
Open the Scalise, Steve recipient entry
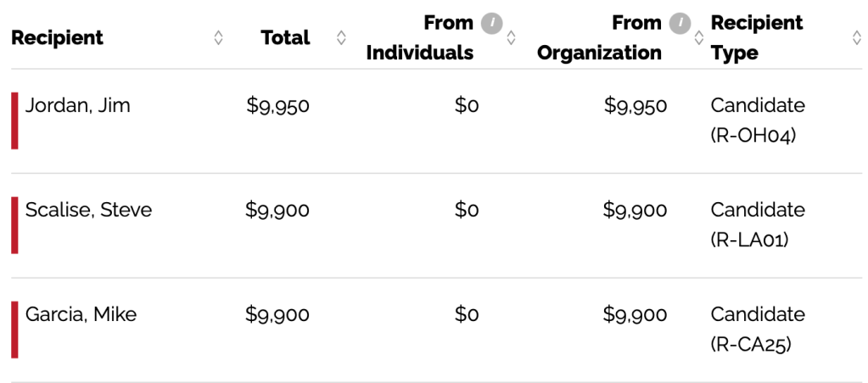[89, 210]
